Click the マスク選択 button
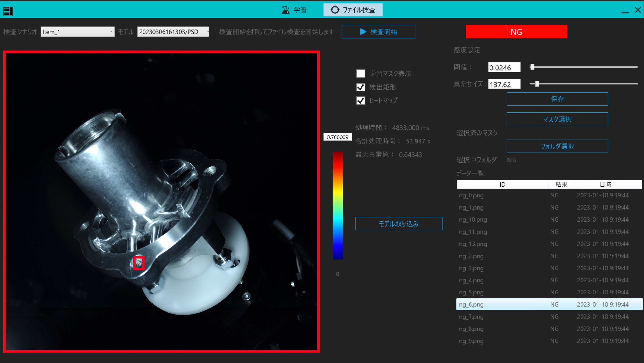This screenshot has height=363, width=644. [x=557, y=119]
